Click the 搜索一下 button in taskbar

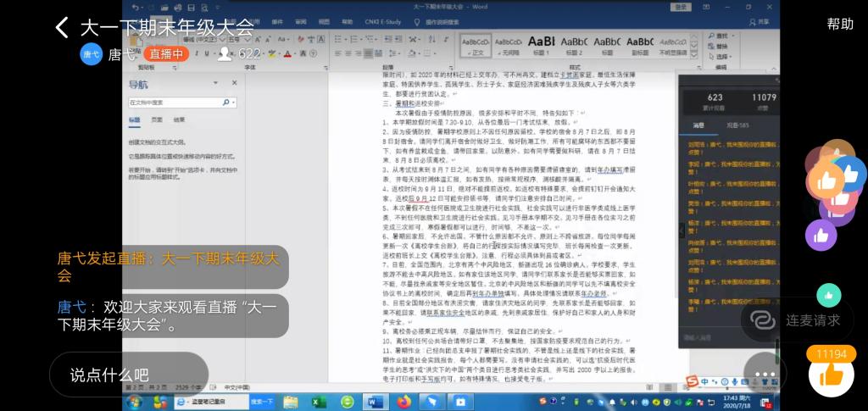262,402
